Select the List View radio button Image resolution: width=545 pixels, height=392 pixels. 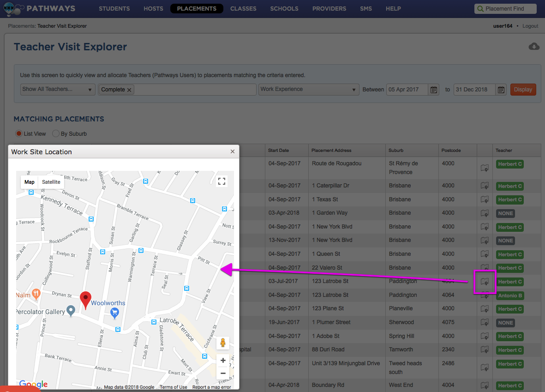(x=19, y=133)
